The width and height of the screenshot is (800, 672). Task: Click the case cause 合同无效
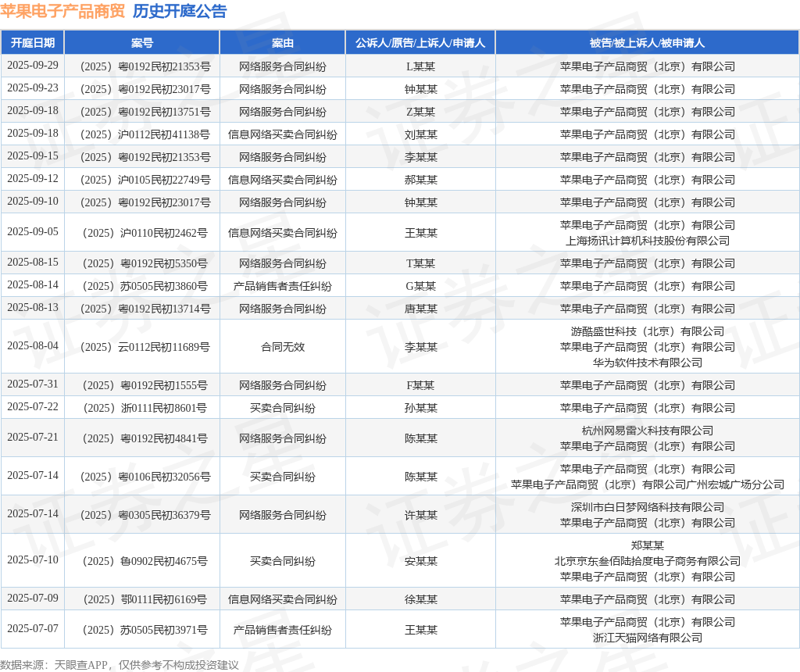point(283,347)
